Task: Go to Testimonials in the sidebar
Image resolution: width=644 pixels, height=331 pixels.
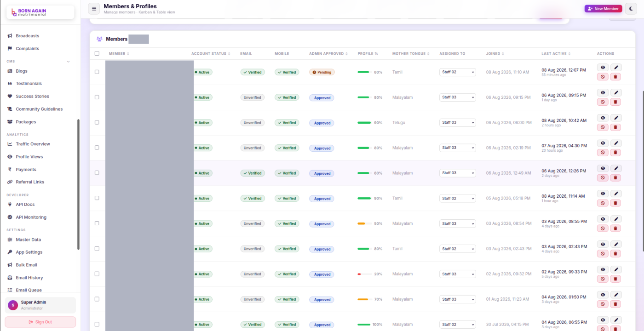Action: (x=29, y=84)
